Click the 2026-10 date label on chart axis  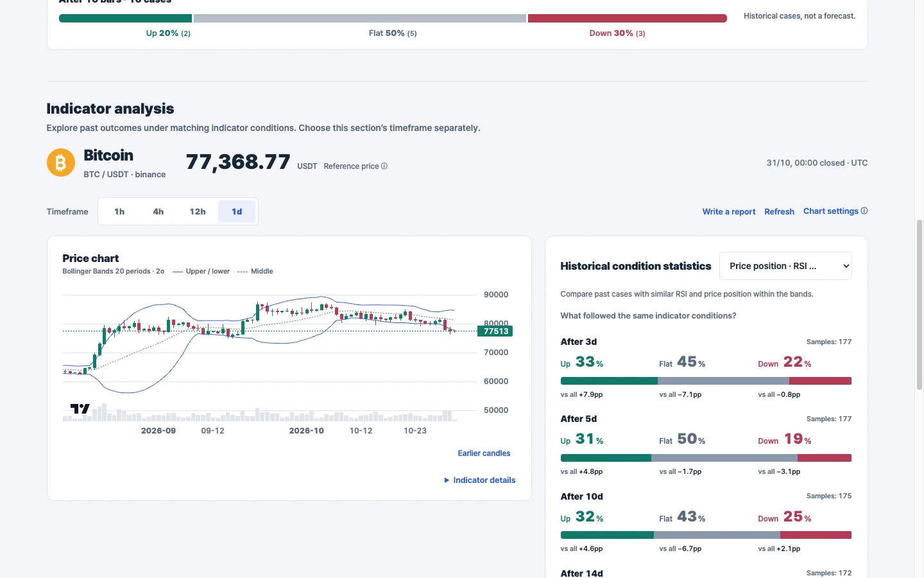[307, 431]
